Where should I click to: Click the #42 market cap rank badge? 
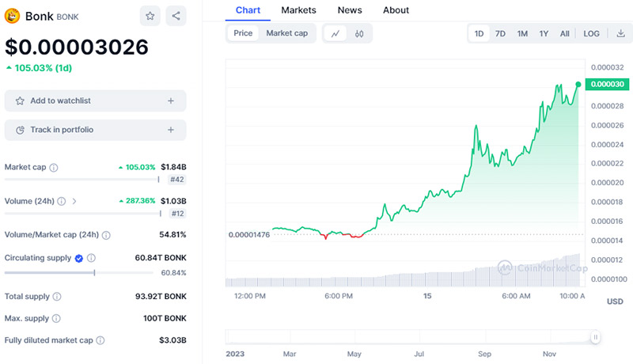tap(176, 180)
